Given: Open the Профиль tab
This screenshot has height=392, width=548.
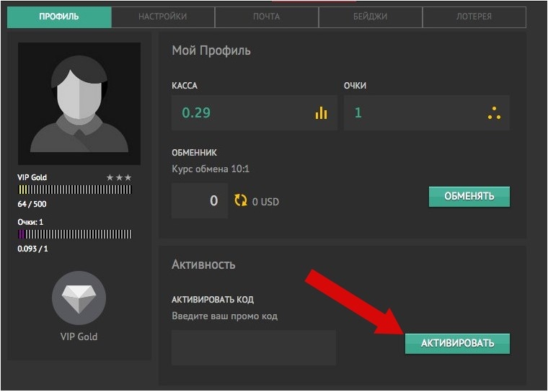Looking at the screenshot, I should (59, 17).
